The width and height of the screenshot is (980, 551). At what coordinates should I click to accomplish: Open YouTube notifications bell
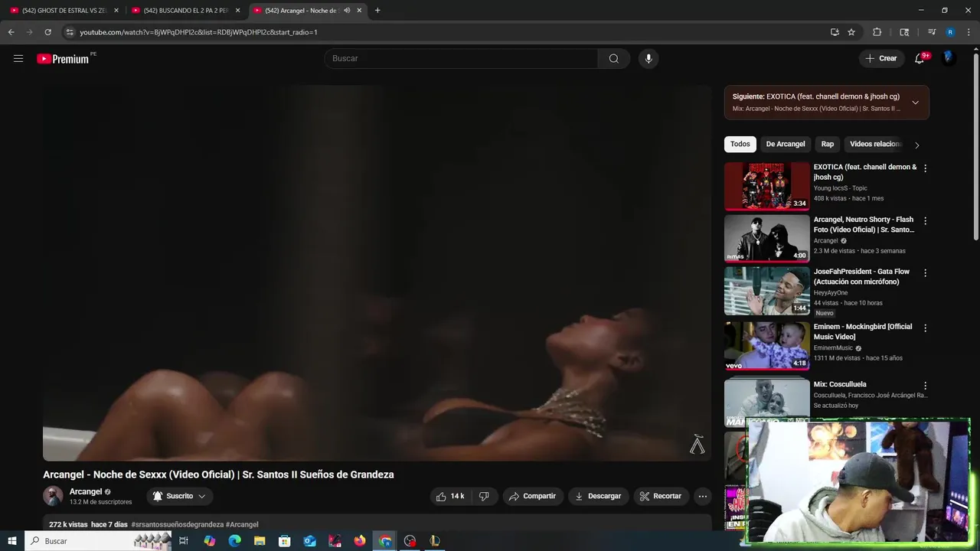pyautogui.click(x=920, y=58)
